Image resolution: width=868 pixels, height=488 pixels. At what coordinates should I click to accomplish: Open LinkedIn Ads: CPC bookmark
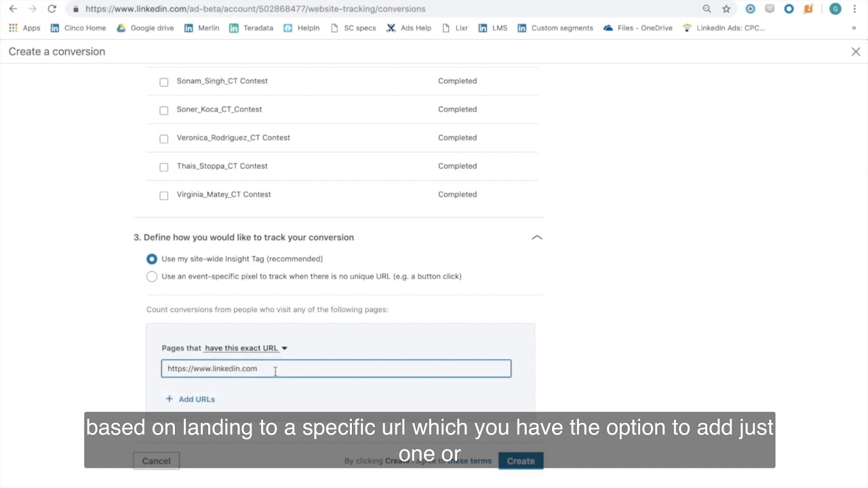click(x=724, y=28)
